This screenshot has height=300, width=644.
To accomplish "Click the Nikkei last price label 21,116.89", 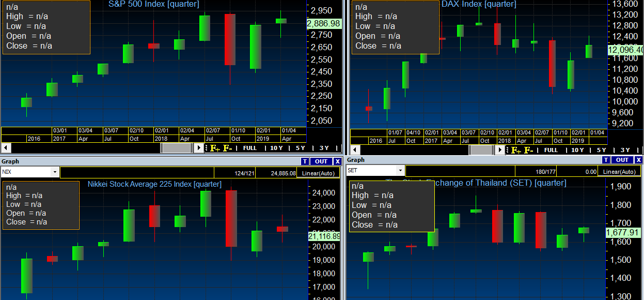I will 324,236.
